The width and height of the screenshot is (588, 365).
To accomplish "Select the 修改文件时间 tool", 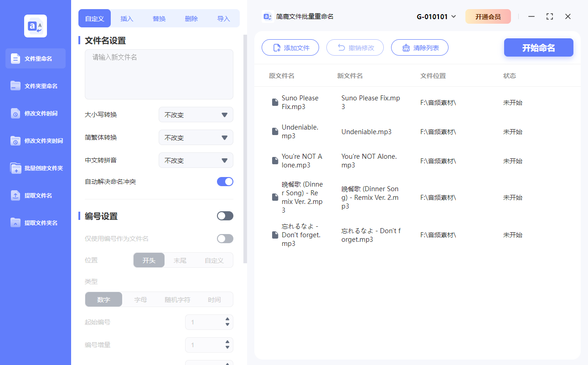I will coord(35,113).
